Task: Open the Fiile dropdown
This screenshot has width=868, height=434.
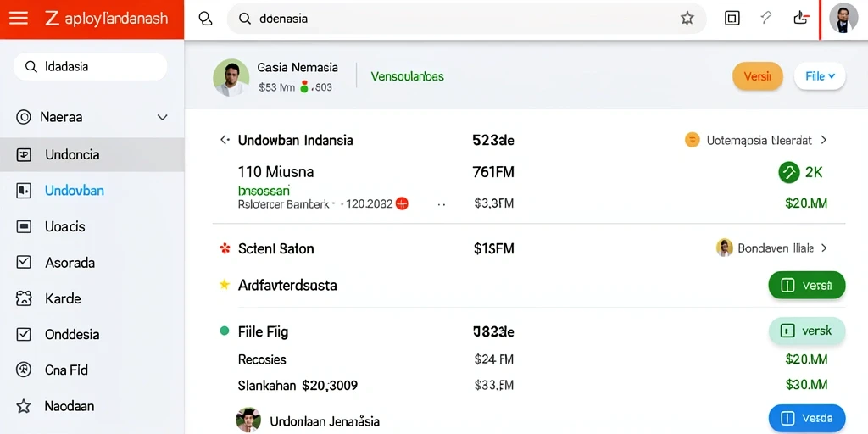Action: pos(820,76)
